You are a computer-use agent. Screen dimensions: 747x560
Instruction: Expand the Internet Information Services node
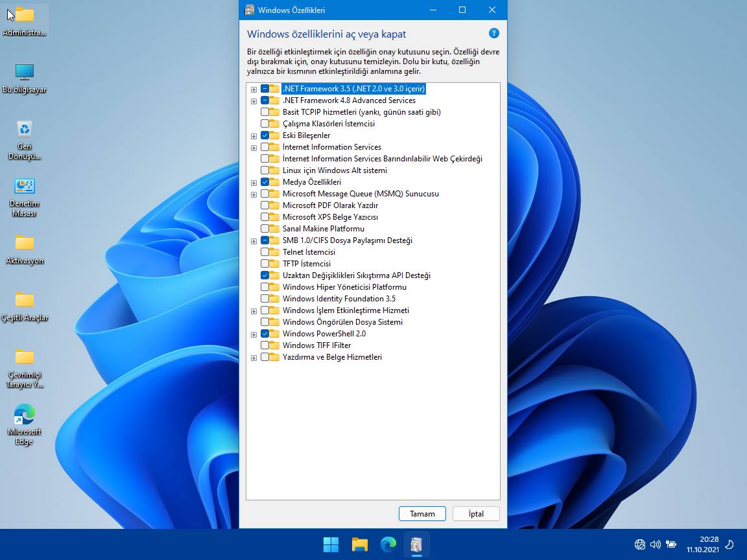pyautogui.click(x=254, y=148)
